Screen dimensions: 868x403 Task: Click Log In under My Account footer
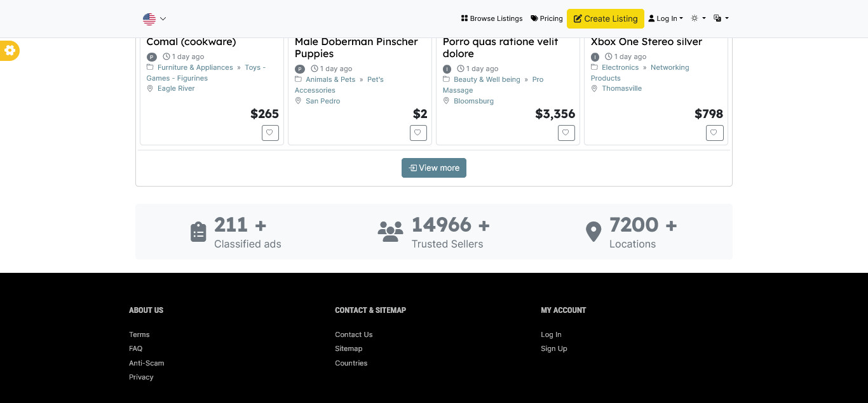551,334
